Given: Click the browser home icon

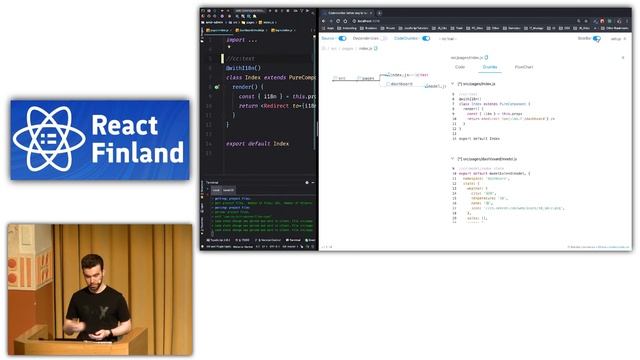Looking at the screenshot, I should pos(345,21).
